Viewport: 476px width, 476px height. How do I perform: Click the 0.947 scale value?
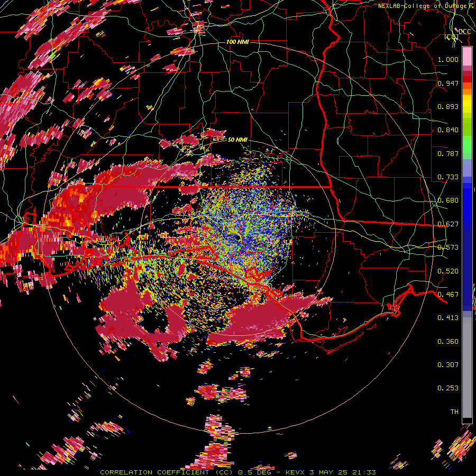(x=448, y=83)
